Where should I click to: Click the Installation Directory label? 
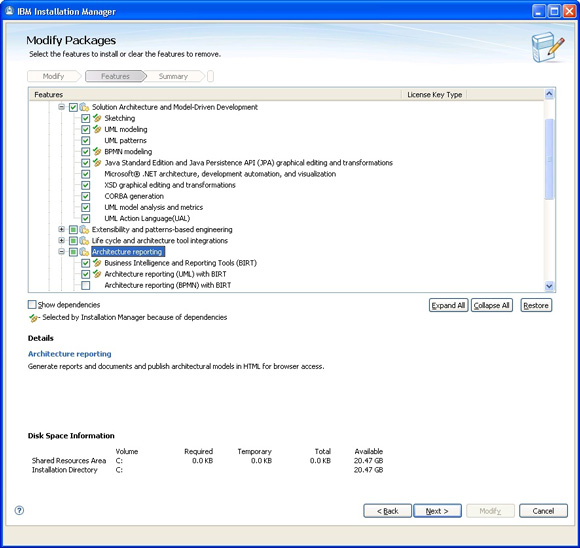pos(65,470)
